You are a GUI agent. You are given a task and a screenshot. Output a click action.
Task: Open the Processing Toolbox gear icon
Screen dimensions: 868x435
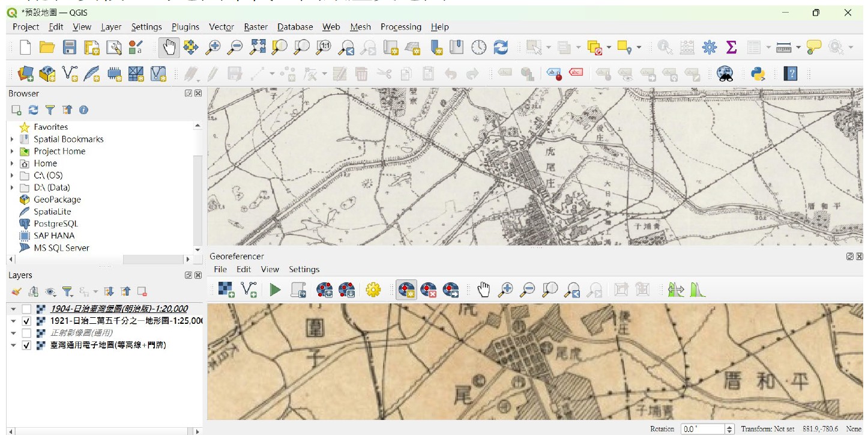coord(710,47)
